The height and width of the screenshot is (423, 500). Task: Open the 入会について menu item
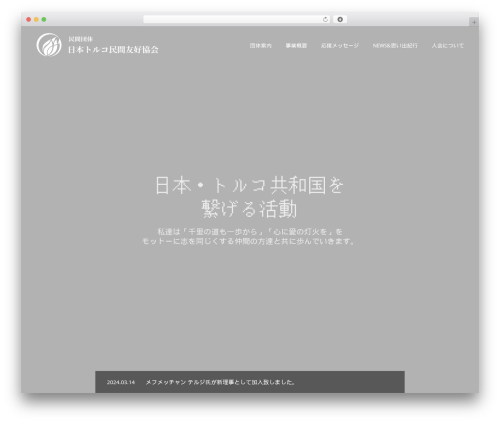(448, 46)
